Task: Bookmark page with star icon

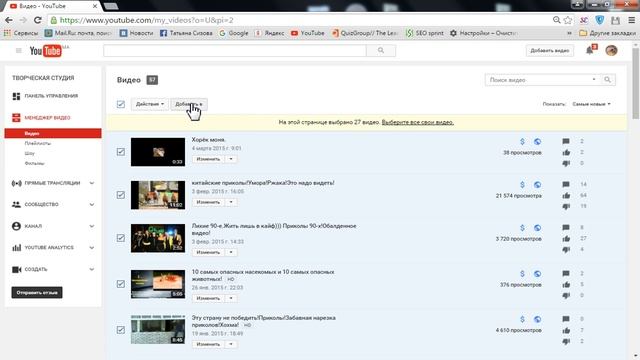Action: (568, 20)
